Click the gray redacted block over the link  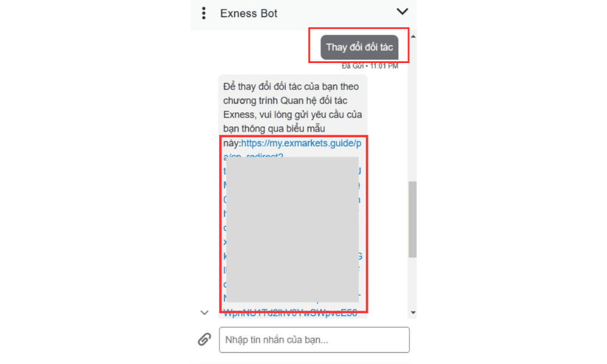(x=293, y=229)
